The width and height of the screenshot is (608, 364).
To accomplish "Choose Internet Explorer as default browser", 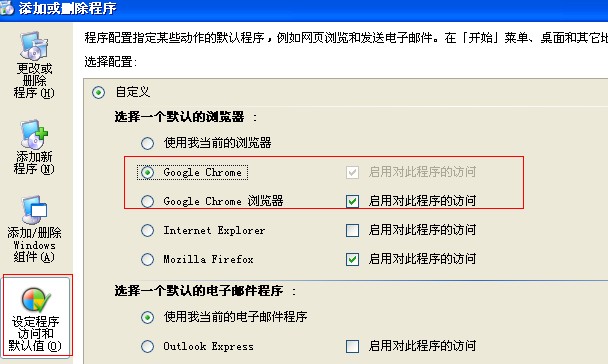I will coord(147,231).
